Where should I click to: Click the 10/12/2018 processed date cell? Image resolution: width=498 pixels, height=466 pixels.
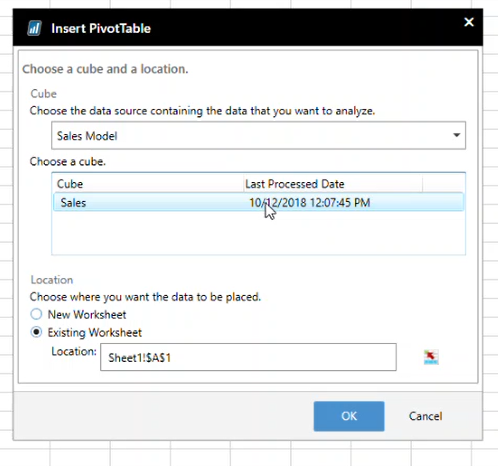coord(310,202)
